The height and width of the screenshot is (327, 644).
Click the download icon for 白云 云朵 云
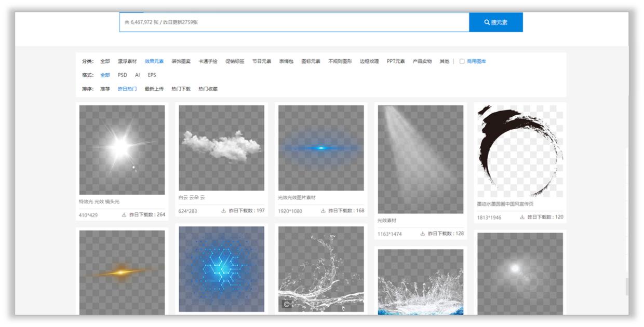point(222,211)
